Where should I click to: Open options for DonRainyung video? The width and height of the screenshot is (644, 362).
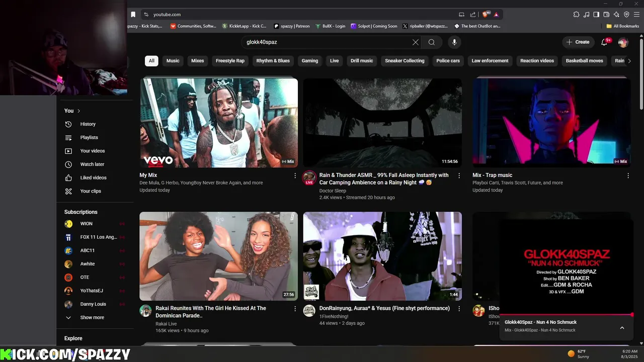pos(459,309)
